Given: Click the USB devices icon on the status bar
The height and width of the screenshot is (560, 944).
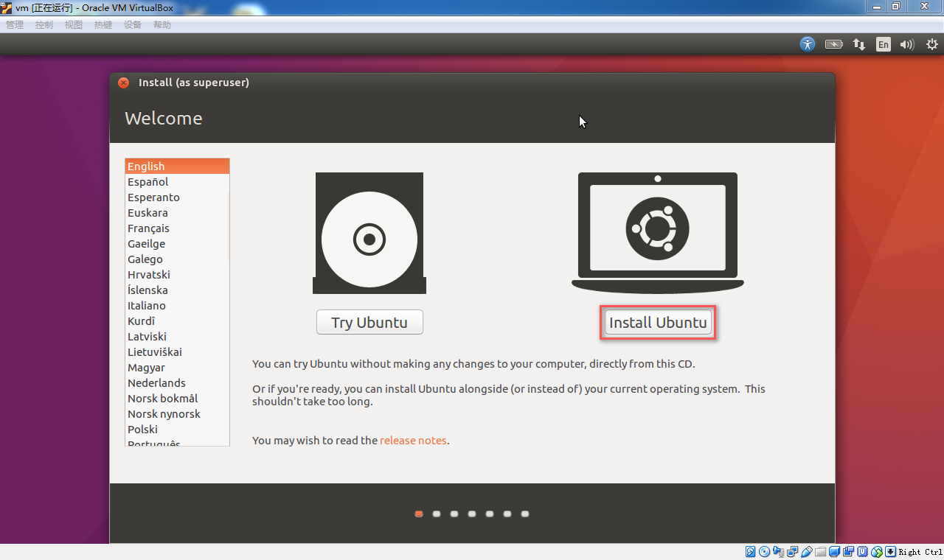Looking at the screenshot, I should tap(807, 551).
